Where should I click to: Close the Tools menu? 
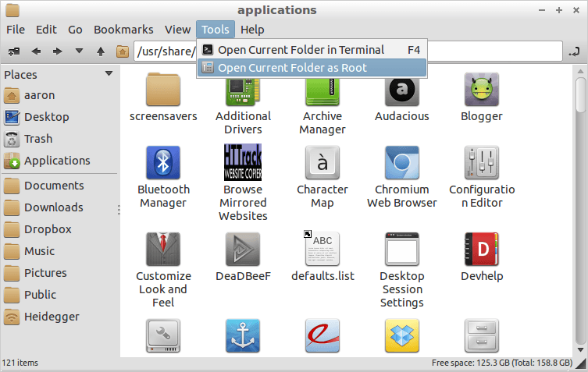(216, 30)
